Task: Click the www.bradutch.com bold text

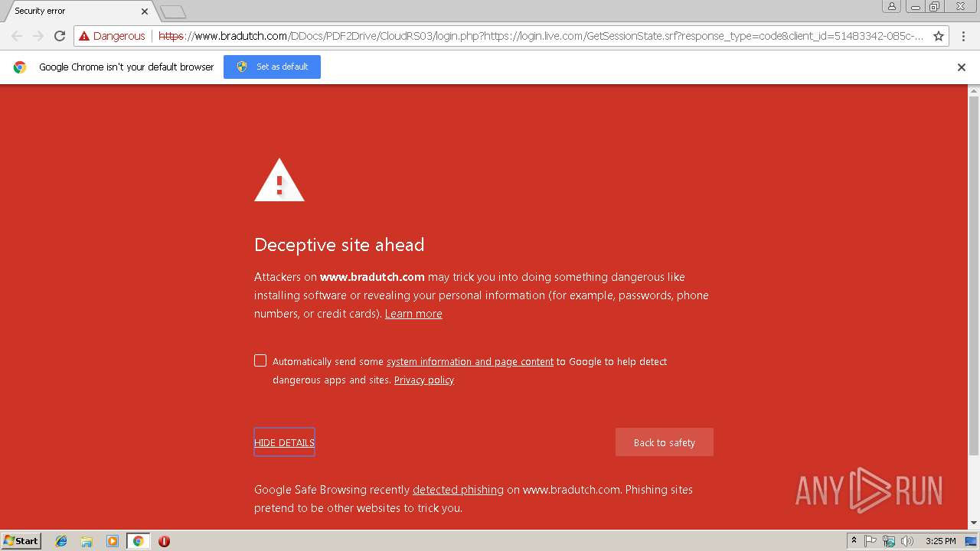Action: 372,277
